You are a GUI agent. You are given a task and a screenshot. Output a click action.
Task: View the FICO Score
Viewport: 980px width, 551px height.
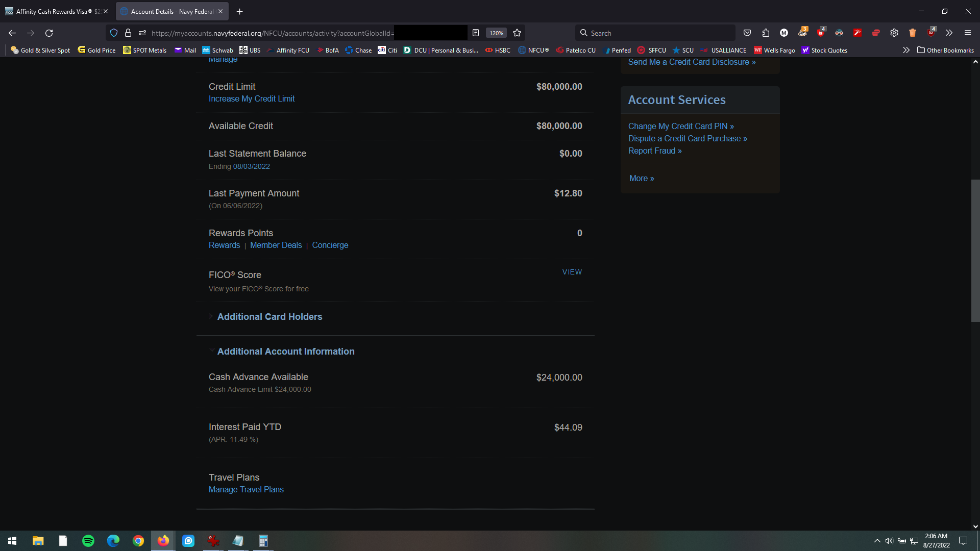tap(572, 272)
